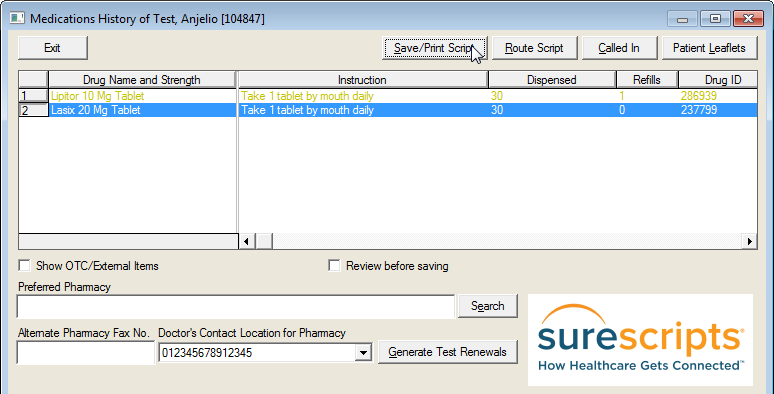Select row number 2 header cell
Screen dimensions: 774x394
[33, 110]
